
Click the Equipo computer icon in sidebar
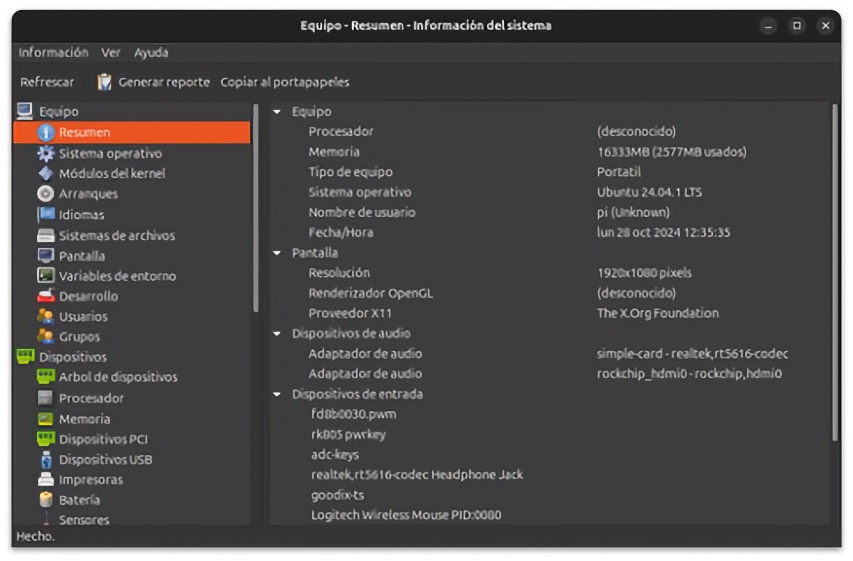tap(24, 111)
